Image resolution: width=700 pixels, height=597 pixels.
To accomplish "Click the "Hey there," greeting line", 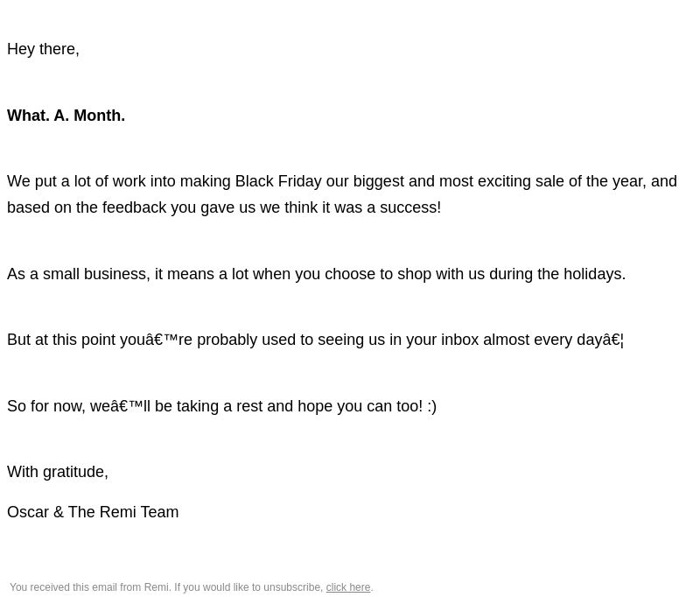I will click(43, 49).
